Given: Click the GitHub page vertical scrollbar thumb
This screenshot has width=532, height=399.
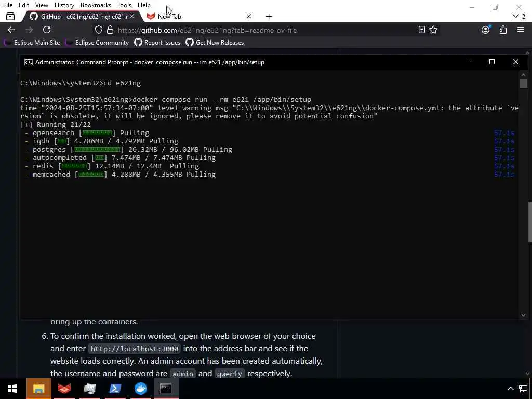Looking at the screenshot, I should (529, 222).
